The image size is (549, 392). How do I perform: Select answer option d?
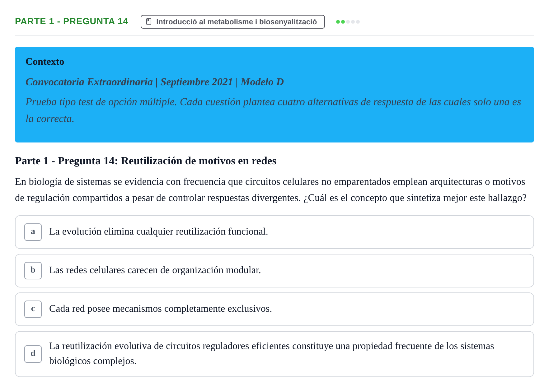tap(274, 354)
